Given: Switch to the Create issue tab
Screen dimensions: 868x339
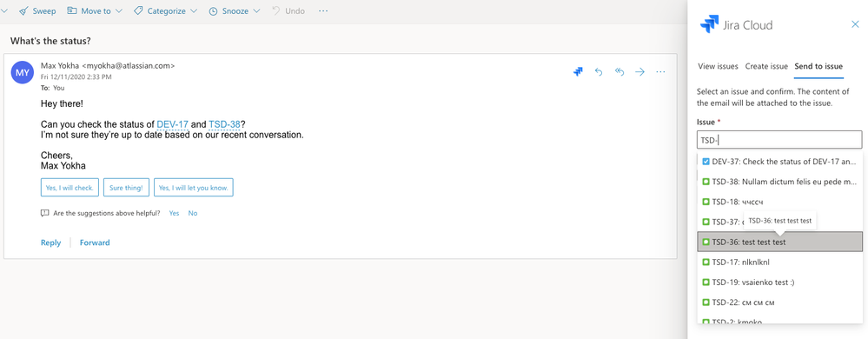Looking at the screenshot, I should 766,66.
